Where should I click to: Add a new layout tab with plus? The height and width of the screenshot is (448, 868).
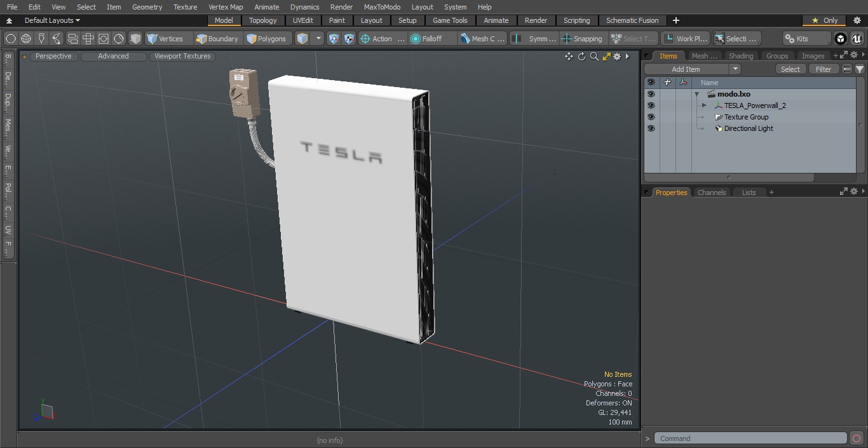[675, 20]
